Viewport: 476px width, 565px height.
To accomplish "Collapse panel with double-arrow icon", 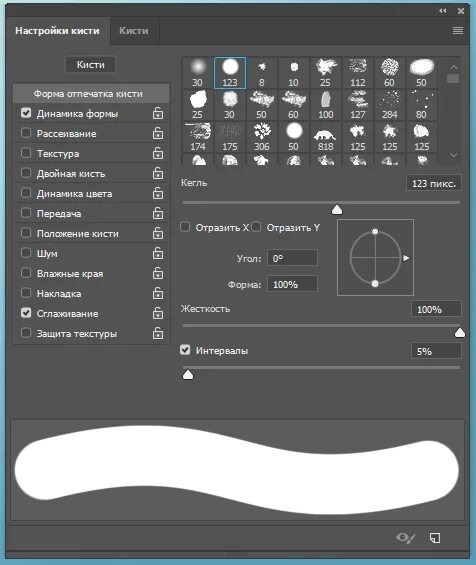I will (442, 11).
